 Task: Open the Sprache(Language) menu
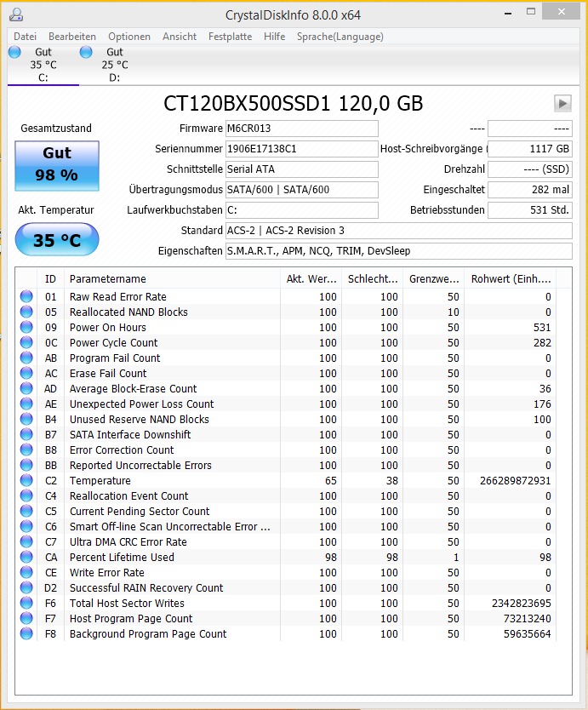tap(340, 37)
